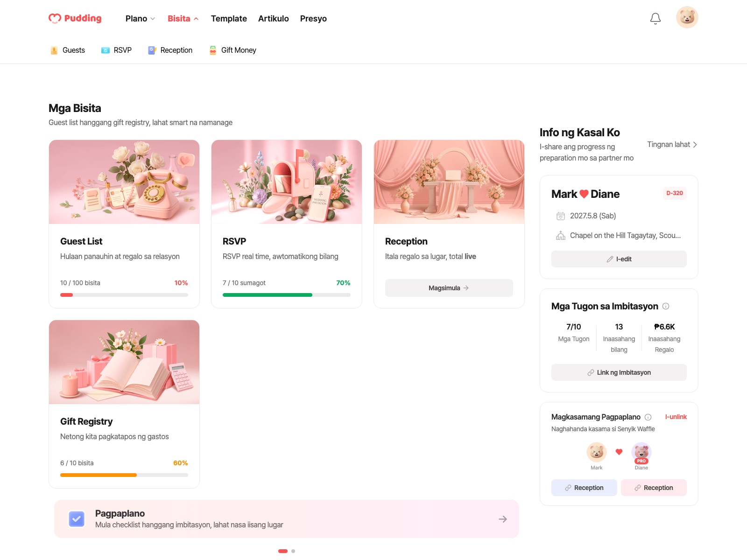Click the link icon in pink Reception button
This screenshot has width=747, height=560.
click(x=638, y=488)
